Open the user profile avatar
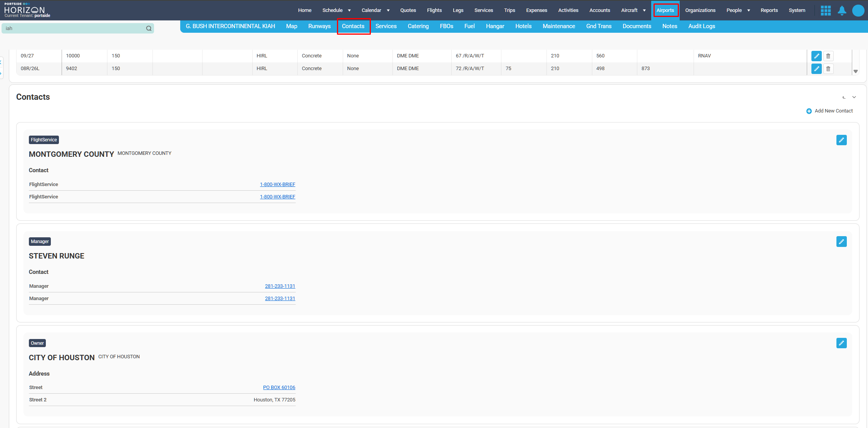 858,10
